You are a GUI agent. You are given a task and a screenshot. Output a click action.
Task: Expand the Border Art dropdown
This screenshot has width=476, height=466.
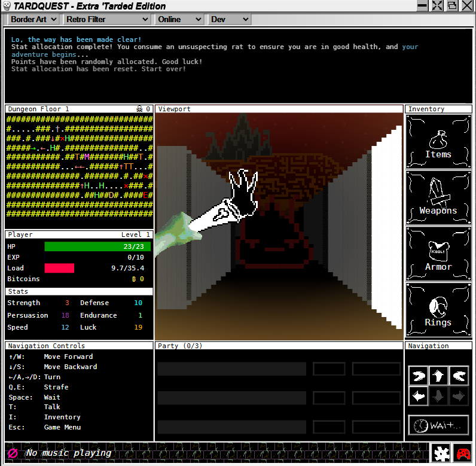pyautogui.click(x=33, y=19)
